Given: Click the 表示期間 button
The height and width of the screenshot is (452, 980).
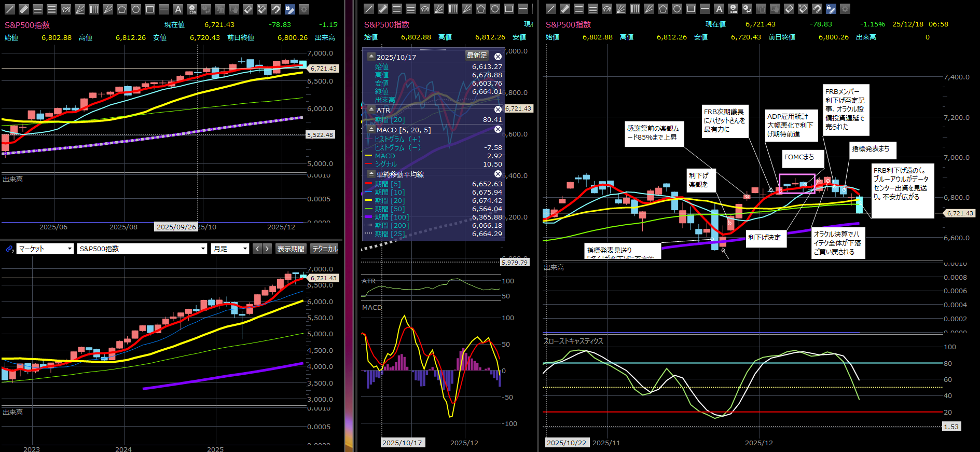Looking at the screenshot, I should tap(291, 249).
